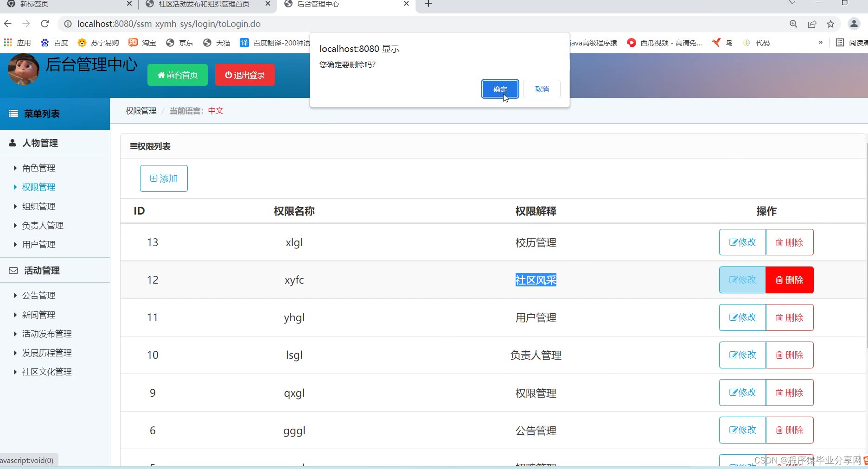Screen dimensions: 868x469
Task: Open the 阅读清单 reading list
Action: (x=852, y=43)
